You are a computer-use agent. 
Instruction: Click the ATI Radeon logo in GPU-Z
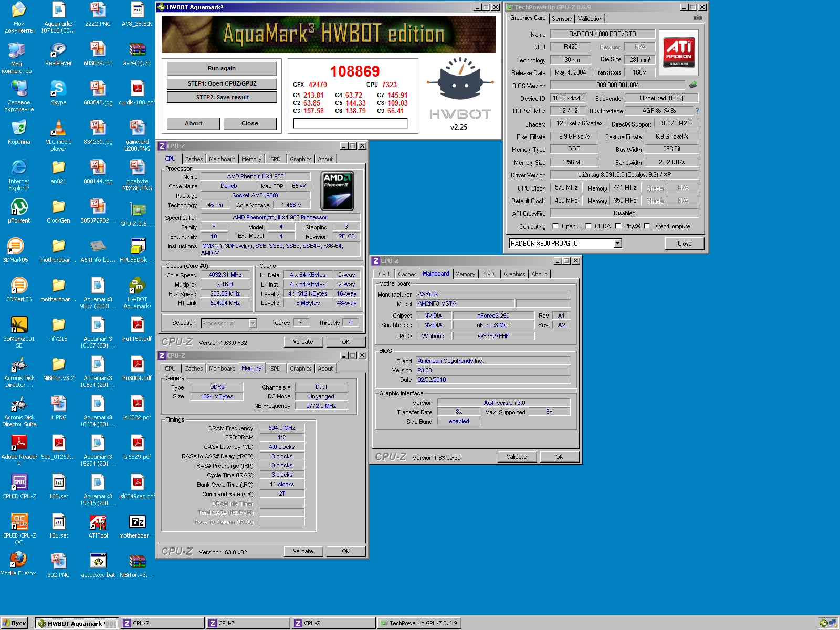[679, 52]
